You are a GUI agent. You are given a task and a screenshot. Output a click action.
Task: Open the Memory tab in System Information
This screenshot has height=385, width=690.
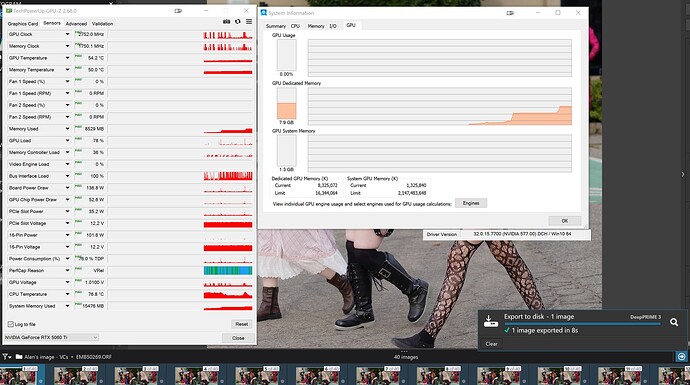[x=316, y=26]
